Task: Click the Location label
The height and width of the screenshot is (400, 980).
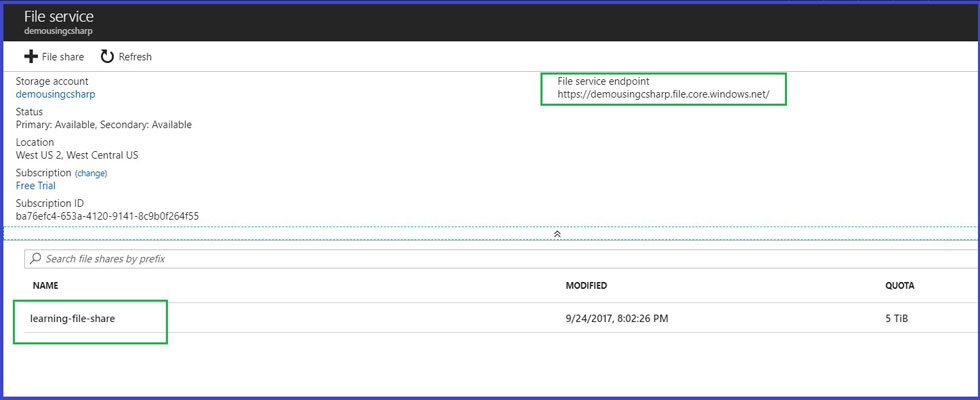Action: [x=35, y=142]
